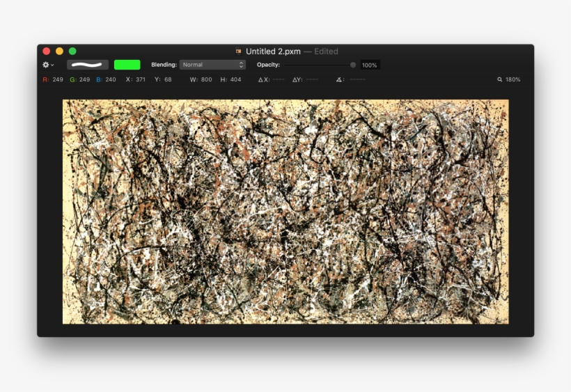Image resolution: width=571 pixels, height=392 pixels.
Task: Open the brush stroke preset picker
Action: click(x=88, y=65)
